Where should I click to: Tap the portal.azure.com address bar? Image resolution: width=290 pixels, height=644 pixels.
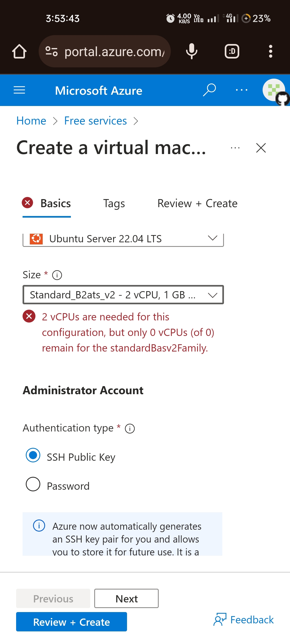[105, 51]
